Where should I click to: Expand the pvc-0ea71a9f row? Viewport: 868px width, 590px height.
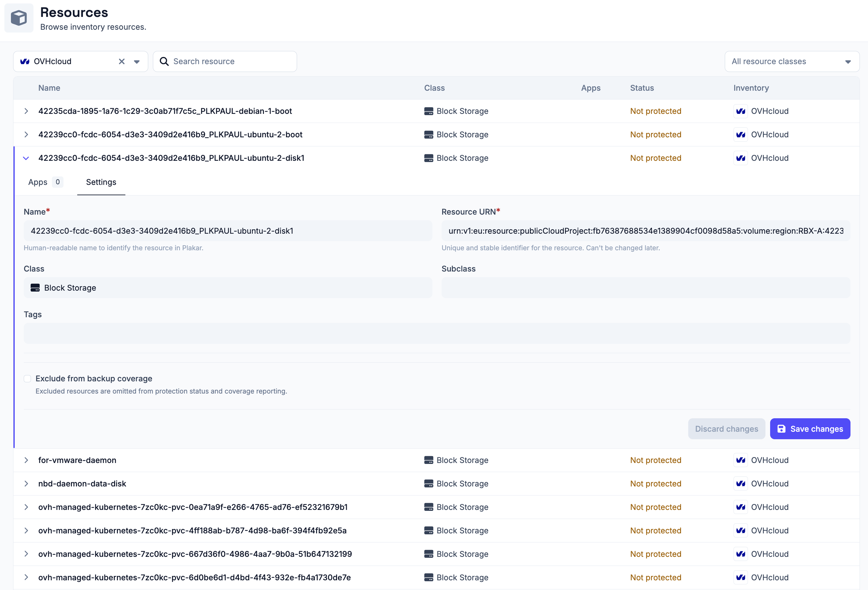click(x=26, y=507)
